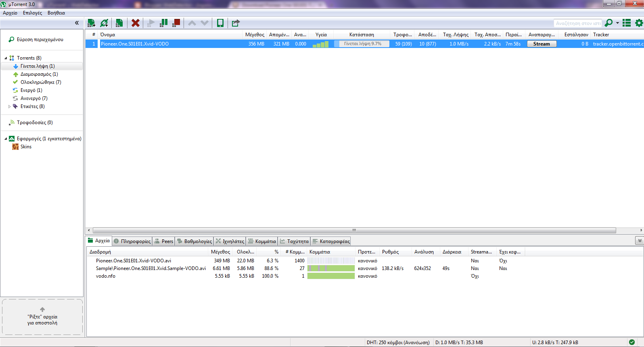Viewport: 644px width, 347px height.
Task: Collapse the sidebar with the double-chevron
Action: pos(77,23)
